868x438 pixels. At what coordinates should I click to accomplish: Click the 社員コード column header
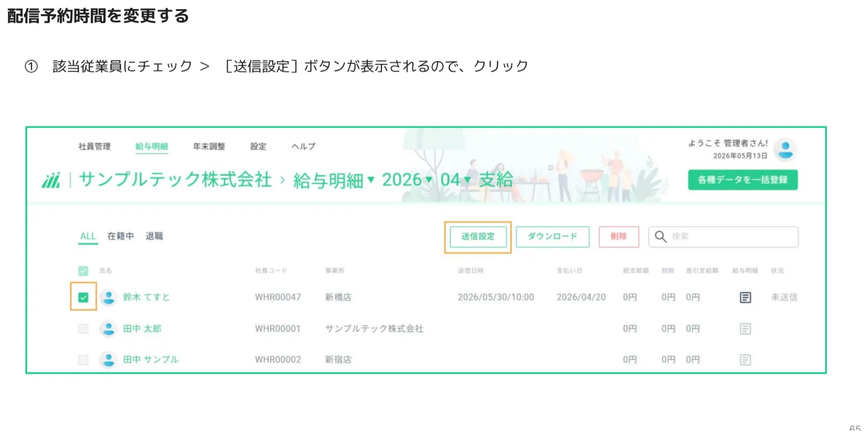point(271,270)
